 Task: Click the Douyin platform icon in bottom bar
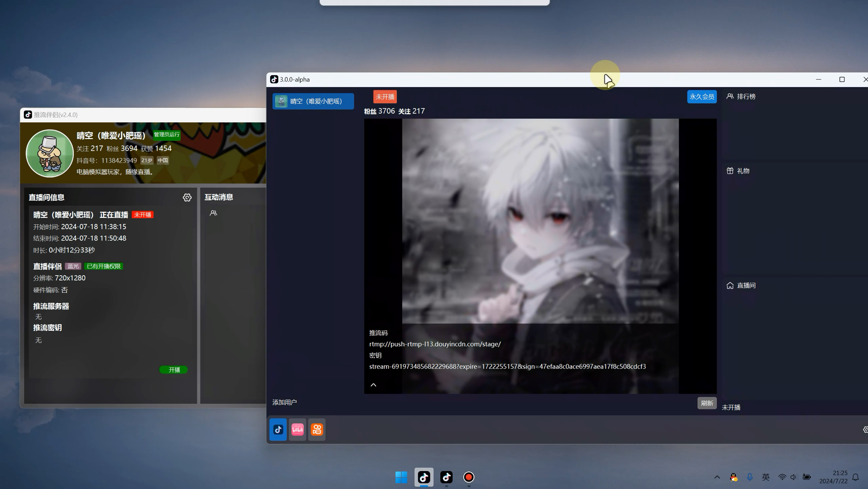[x=278, y=430]
